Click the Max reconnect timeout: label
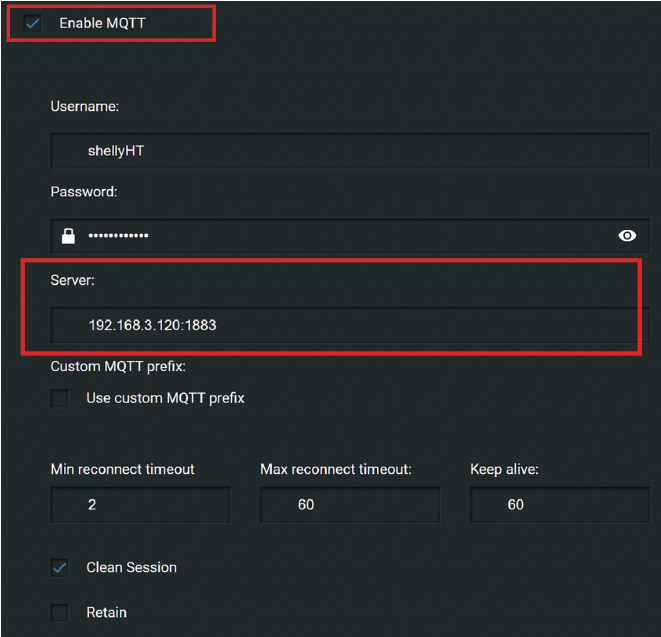The height and width of the screenshot is (637, 661). pos(336,469)
